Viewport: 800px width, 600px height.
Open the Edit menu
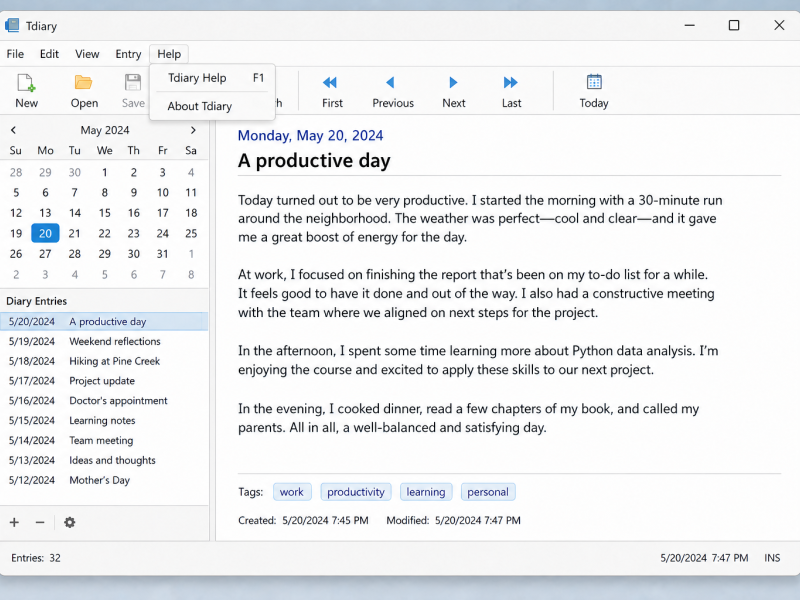point(49,54)
